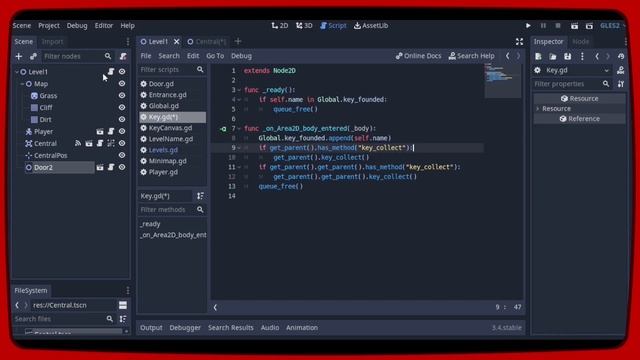Click the Filter scripts search field
The image size is (640, 360).
(x=172, y=70)
